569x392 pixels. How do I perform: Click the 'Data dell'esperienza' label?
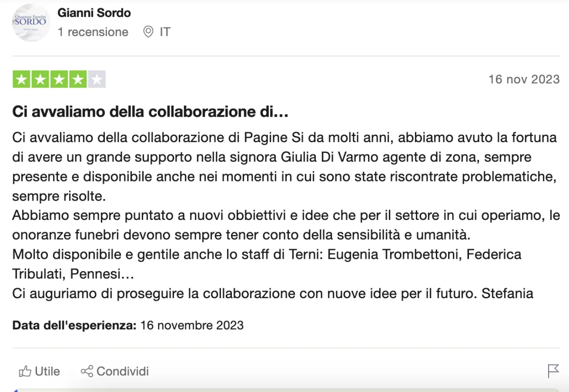pyautogui.click(x=74, y=325)
